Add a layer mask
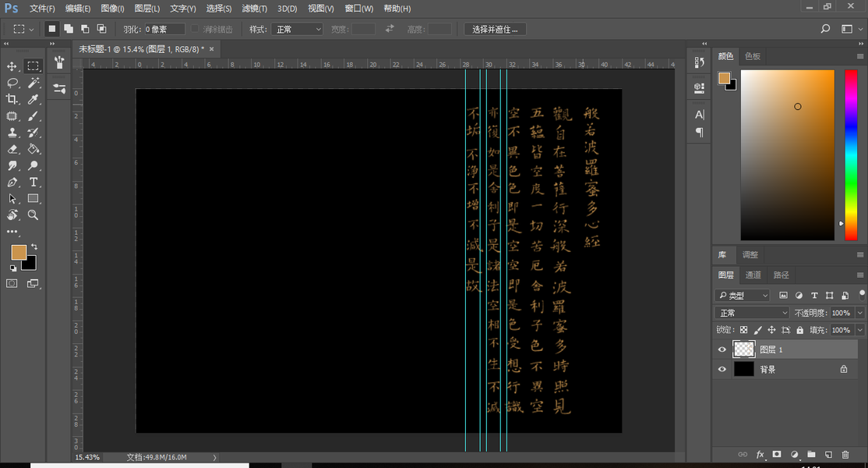 (777, 454)
